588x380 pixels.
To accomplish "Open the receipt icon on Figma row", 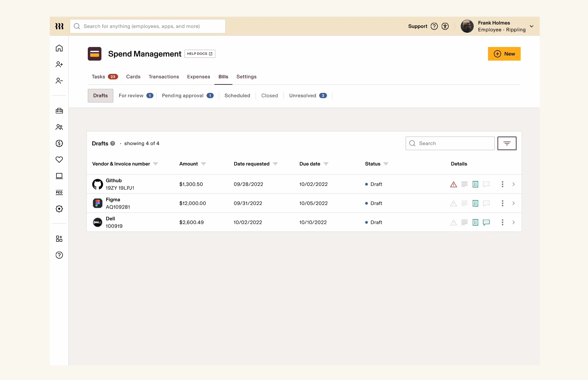I will point(475,203).
